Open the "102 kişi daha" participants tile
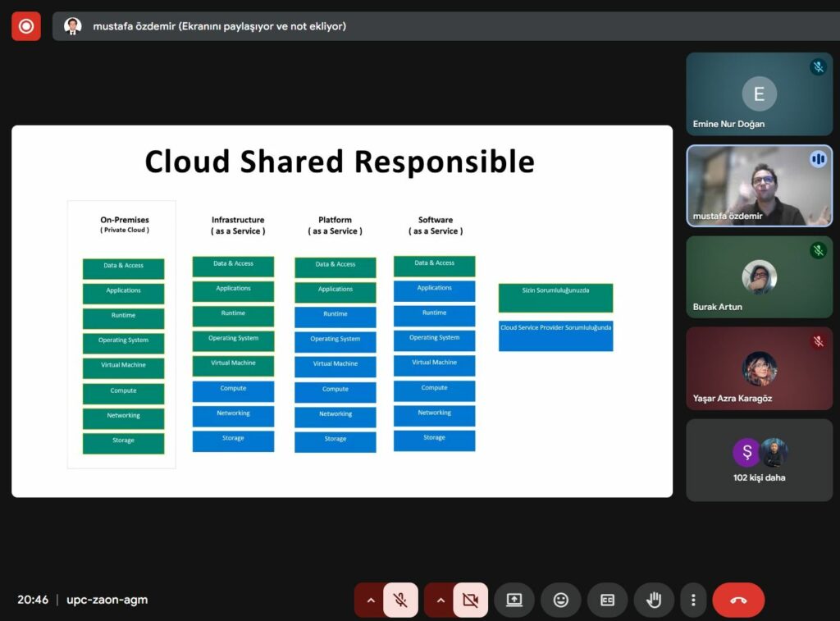840x621 pixels. tap(759, 460)
